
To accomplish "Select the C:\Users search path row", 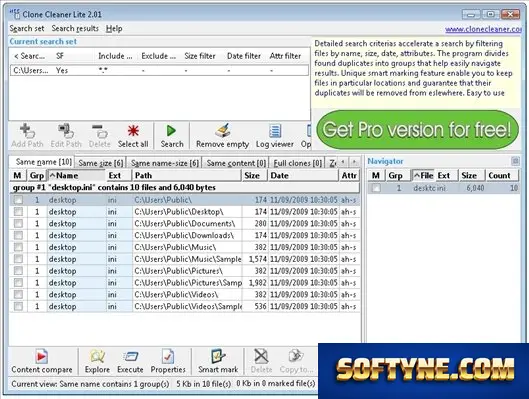I will (159, 70).
